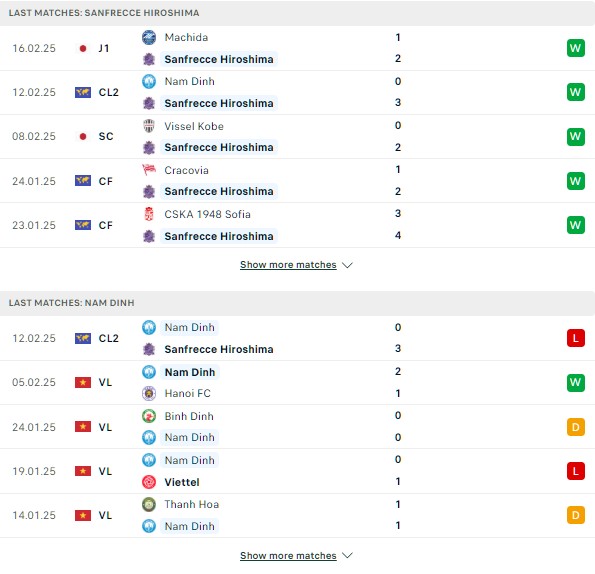Click the W badge for CSKA 1948 Sofia match
The width and height of the screenshot is (595, 574).
tap(576, 225)
